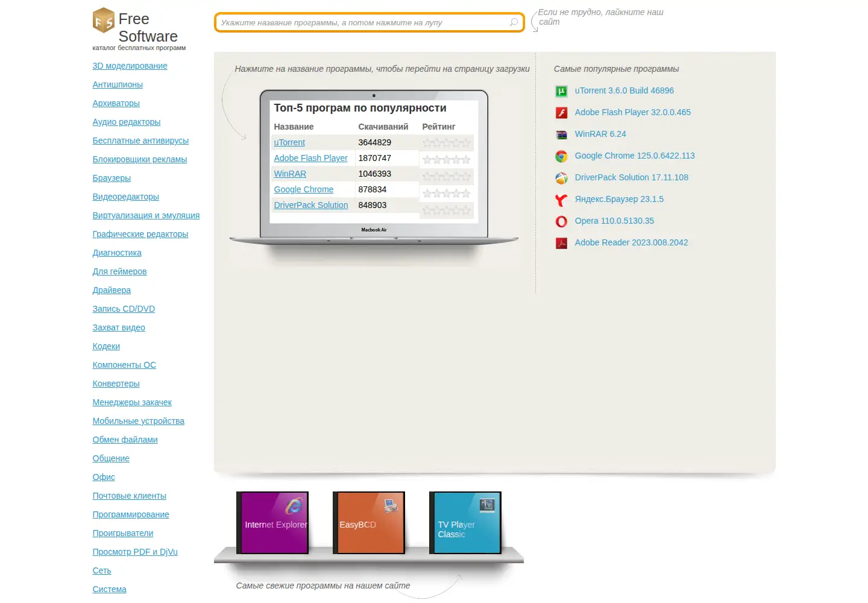Screen dimensions: 868x603
Task: Click uTorrent link in the top-5 table
Action: click(289, 142)
